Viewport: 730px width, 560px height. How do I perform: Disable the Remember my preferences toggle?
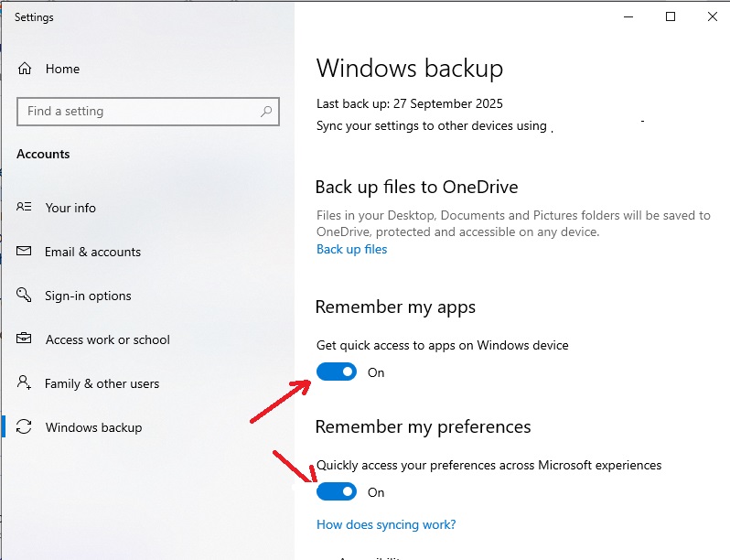click(x=337, y=492)
